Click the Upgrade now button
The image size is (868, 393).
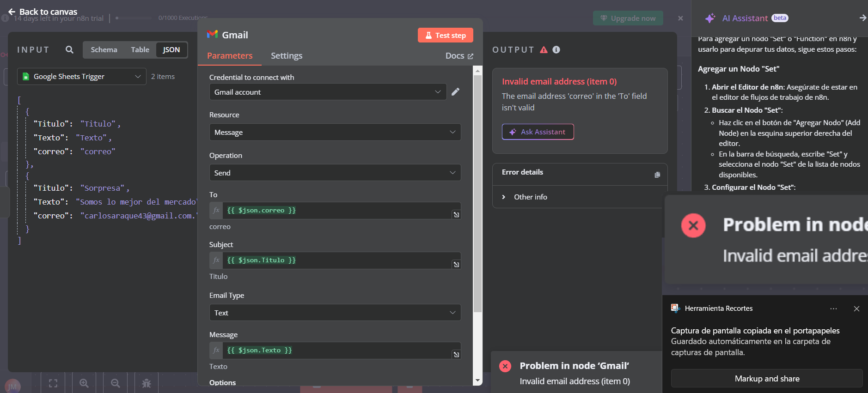[628, 18]
